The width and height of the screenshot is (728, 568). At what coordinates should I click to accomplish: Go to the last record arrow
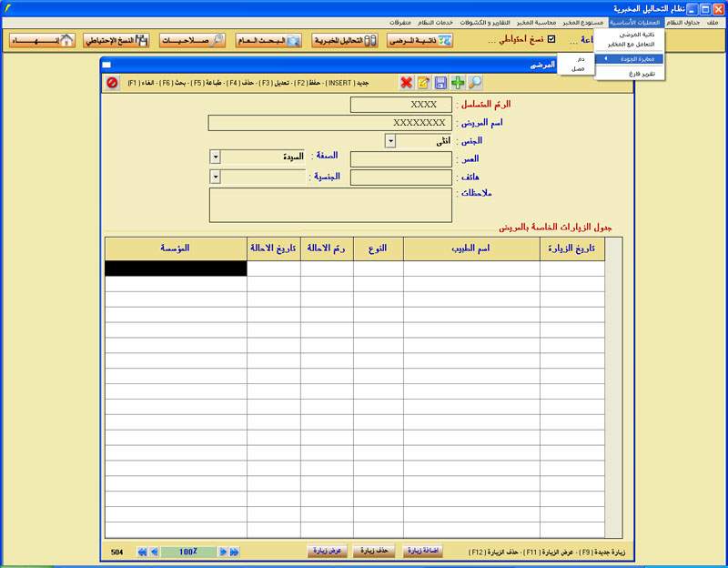(x=234, y=552)
